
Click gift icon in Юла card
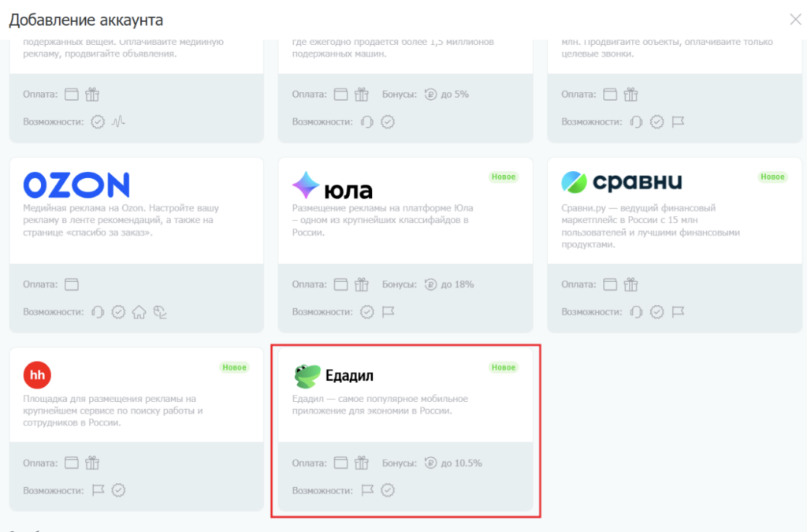(x=362, y=284)
